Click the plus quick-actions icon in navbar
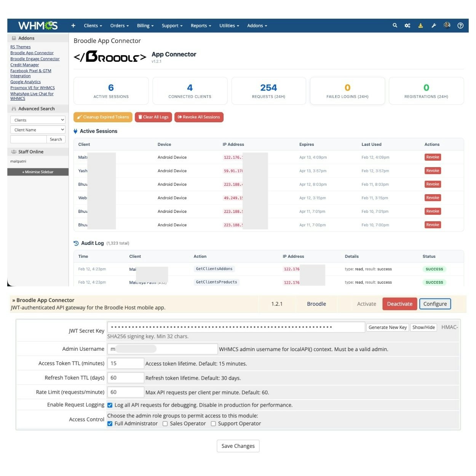 pos(73,26)
